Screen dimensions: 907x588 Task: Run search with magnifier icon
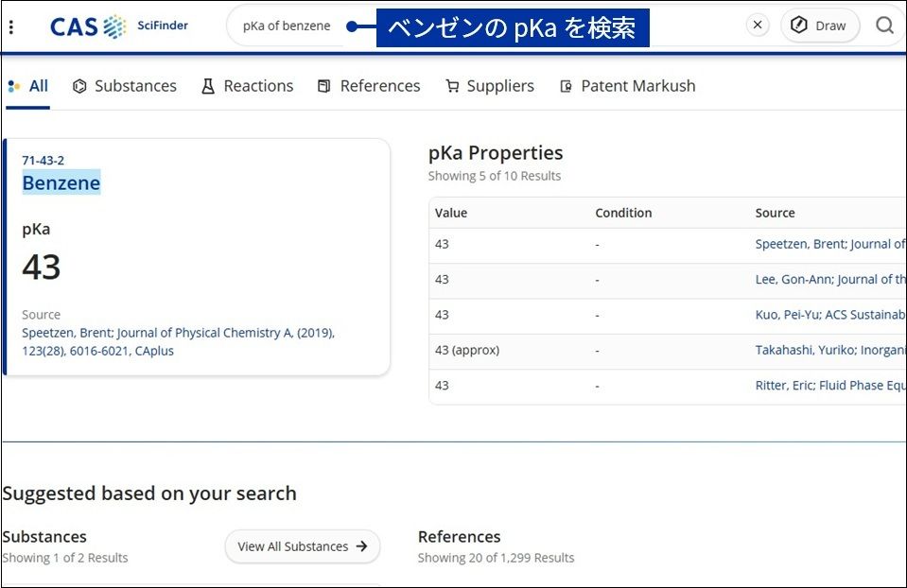(884, 26)
